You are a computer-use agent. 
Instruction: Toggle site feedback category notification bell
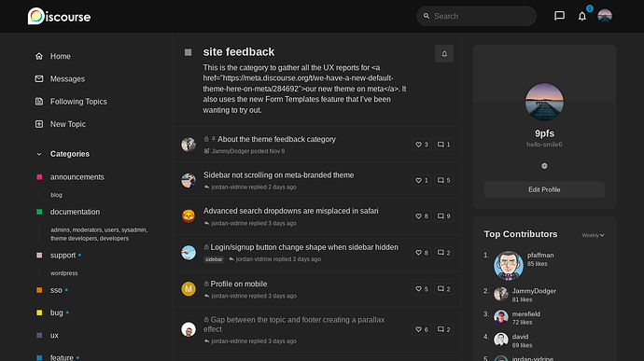(444, 54)
